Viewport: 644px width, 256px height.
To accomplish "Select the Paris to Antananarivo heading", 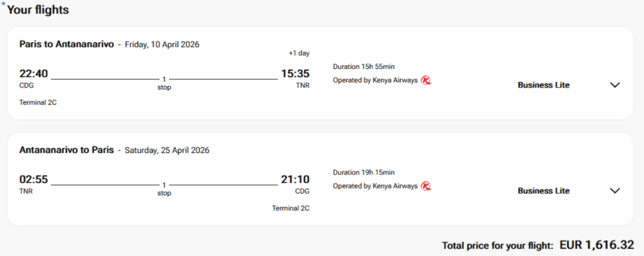I will [x=67, y=44].
